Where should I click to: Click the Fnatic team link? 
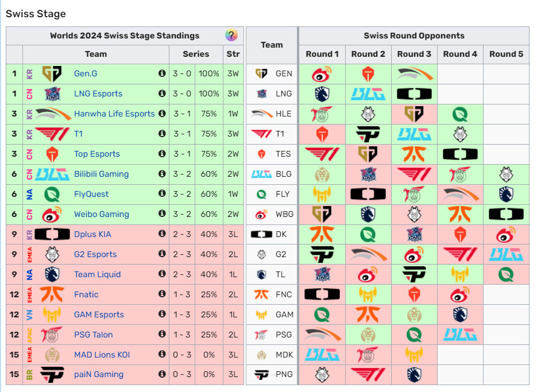(86, 294)
